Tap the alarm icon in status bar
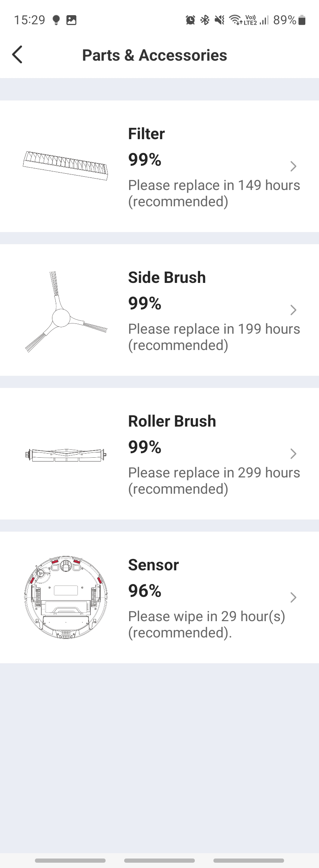The width and height of the screenshot is (319, 868). point(190,20)
